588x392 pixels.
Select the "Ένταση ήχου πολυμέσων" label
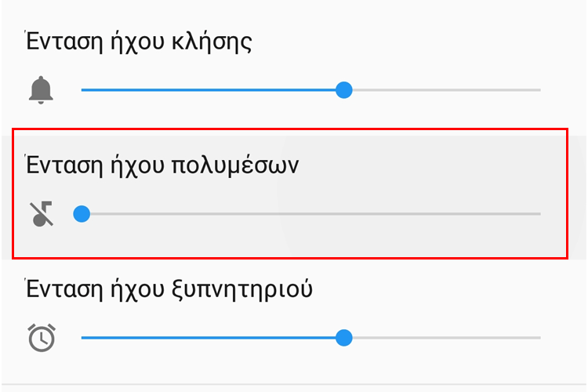pos(162,165)
